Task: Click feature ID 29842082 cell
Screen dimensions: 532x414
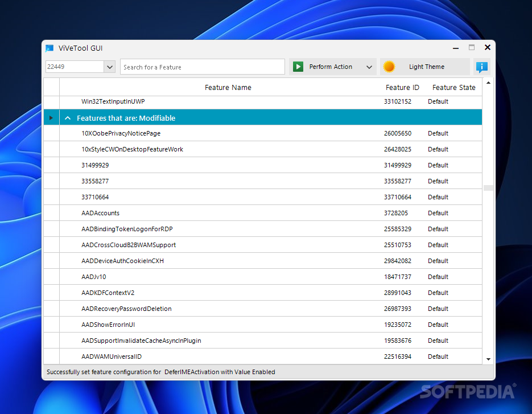Action: coord(398,261)
